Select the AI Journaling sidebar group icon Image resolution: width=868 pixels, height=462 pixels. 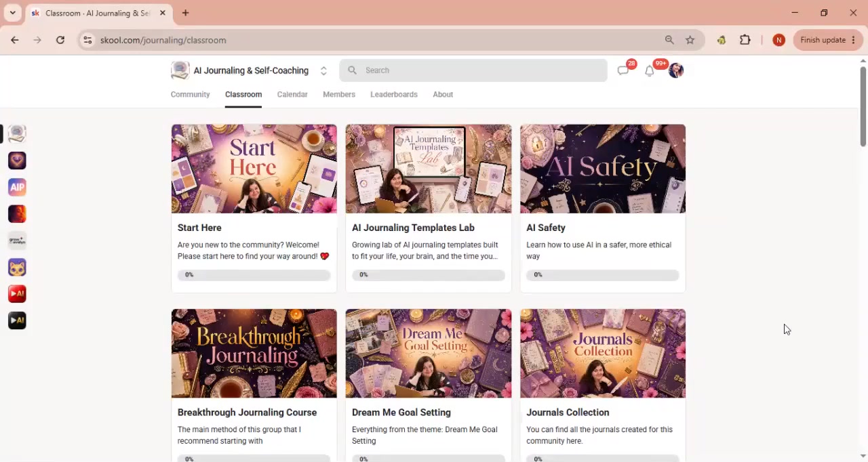click(x=17, y=134)
